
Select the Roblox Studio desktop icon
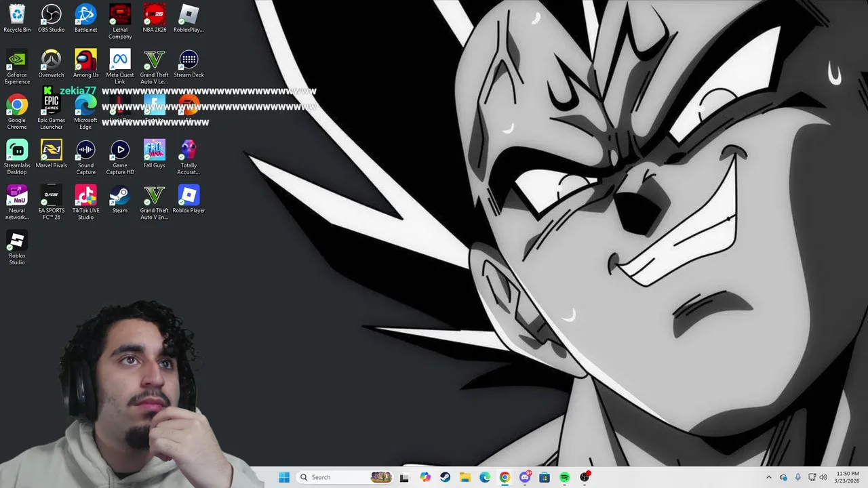[17, 248]
